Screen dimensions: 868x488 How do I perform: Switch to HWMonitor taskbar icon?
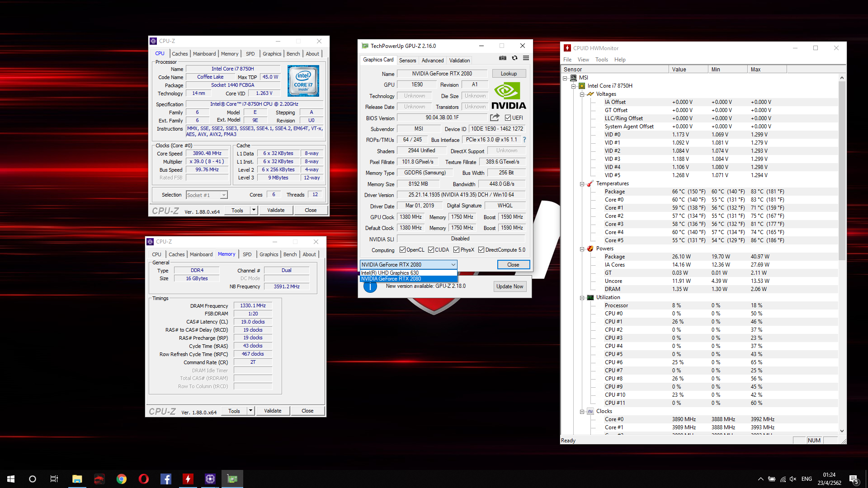(x=188, y=479)
